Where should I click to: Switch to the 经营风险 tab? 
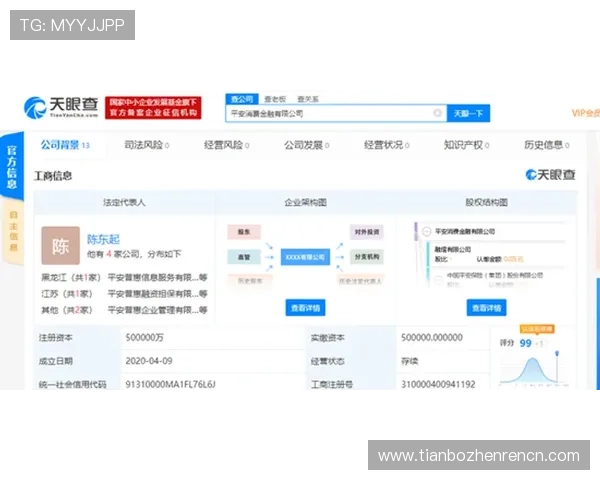pyautogui.click(x=227, y=145)
